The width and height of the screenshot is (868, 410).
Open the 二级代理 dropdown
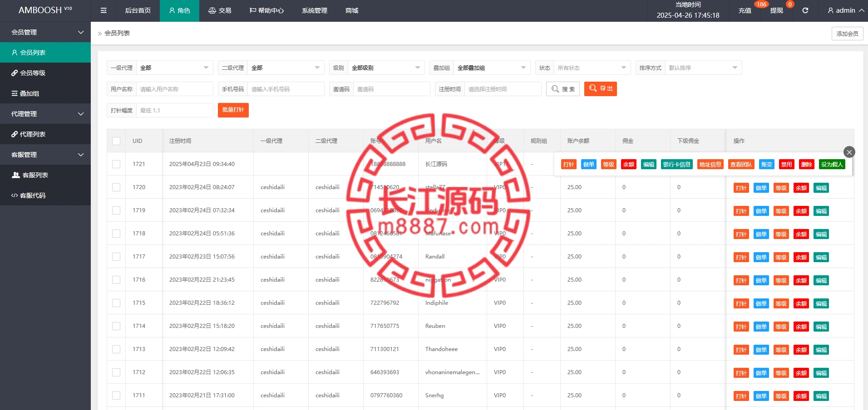tap(286, 68)
